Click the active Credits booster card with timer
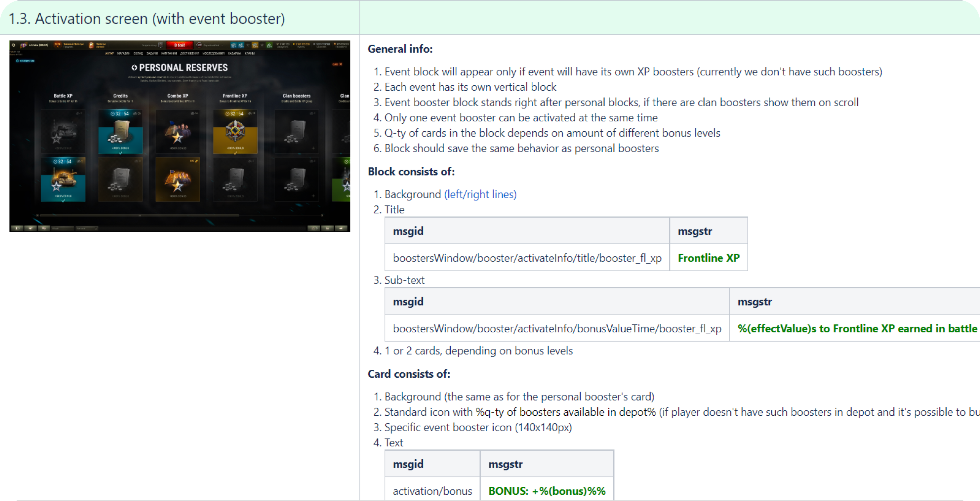Image resolution: width=980 pixels, height=501 pixels. pos(120,132)
